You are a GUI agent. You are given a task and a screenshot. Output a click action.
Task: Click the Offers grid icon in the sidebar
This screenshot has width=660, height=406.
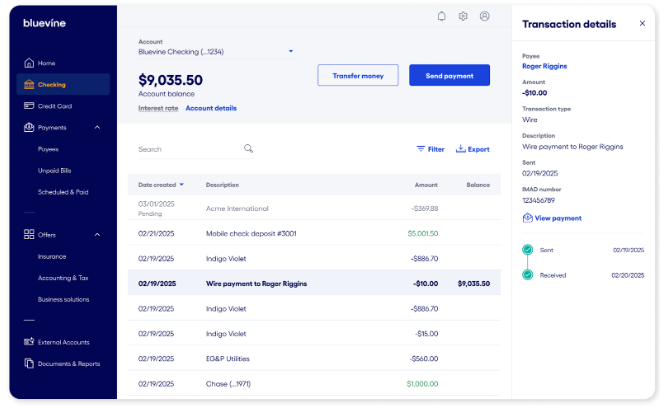pos(29,235)
